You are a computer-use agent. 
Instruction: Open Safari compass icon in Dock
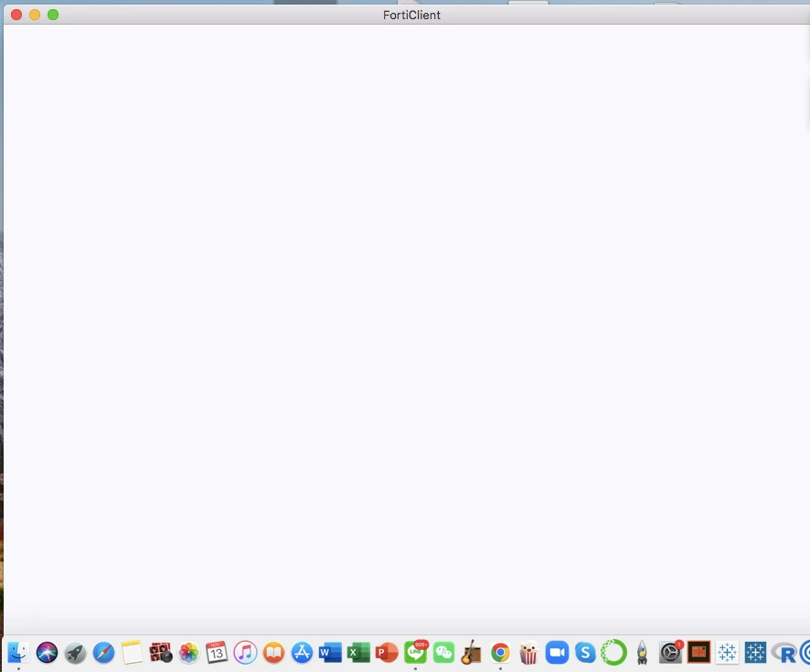click(x=104, y=653)
